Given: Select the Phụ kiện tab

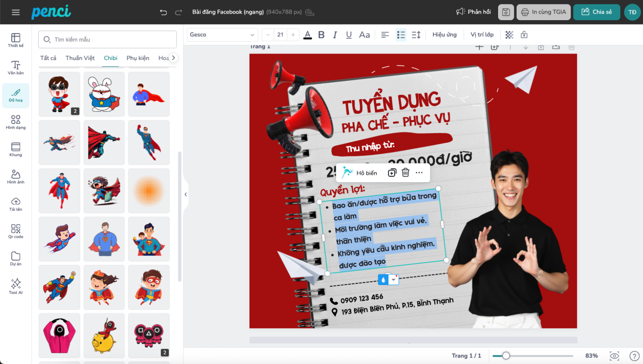Looking at the screenshot, I should [x=138, y=58].
